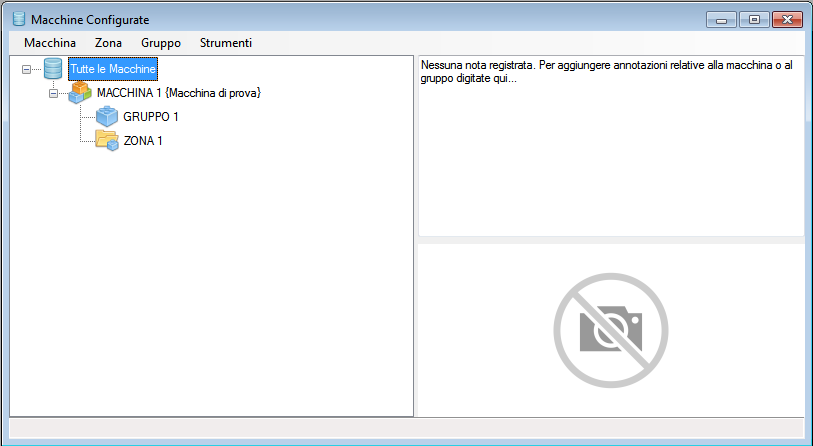Open the Strumenti menu
The width and height of the screenshot is (813, 446).
(x=226, y=43)
